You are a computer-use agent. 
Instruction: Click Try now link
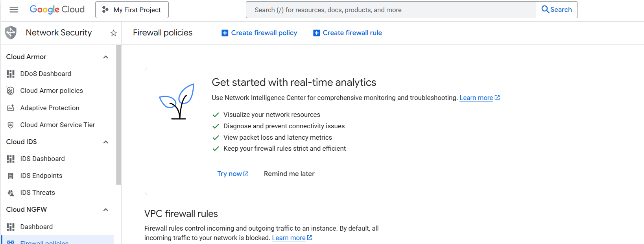coord(229,174)
